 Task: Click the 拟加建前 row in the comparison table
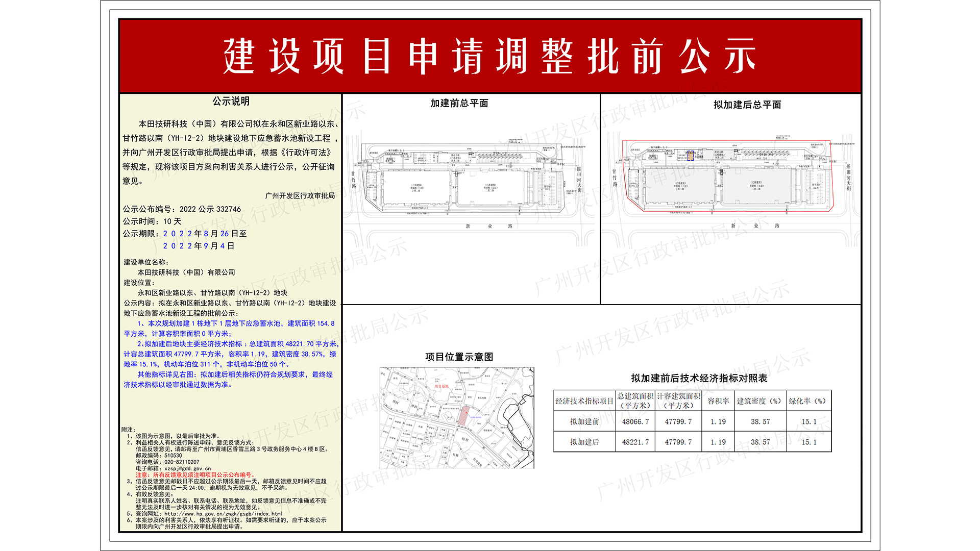tap(584, 421)
